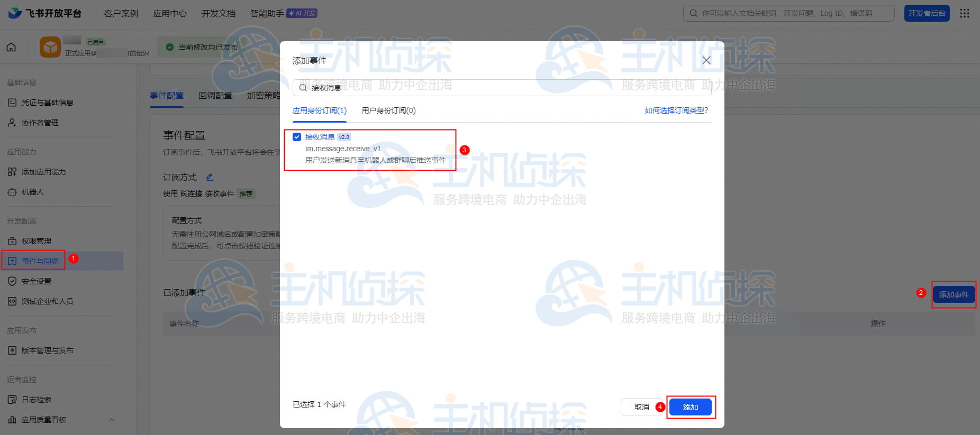Open 应用中心 in top navigation
980x435 pixels.
tap(170, 13)
